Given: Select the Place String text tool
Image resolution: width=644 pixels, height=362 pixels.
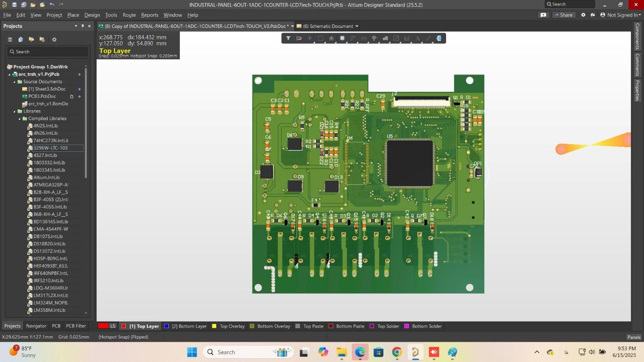Looking at the screenshot, I should pos(417,38).
